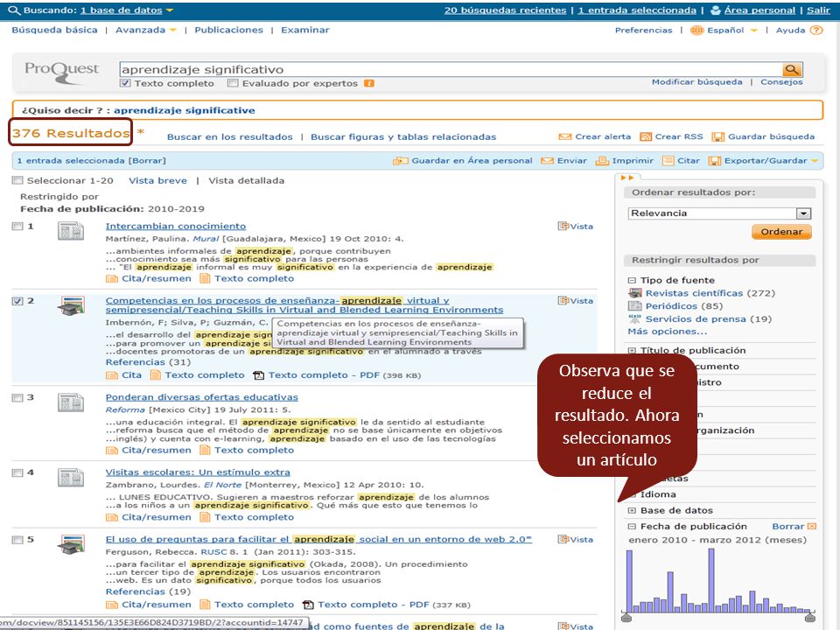Screen dimensions: 840x630
Task: Click Buscar en los resultados link
Action: click(x=230, y=136)
